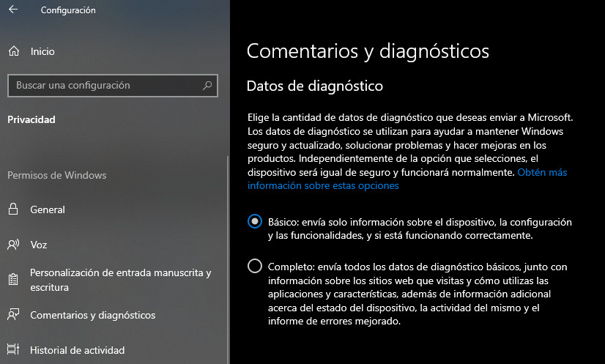Click the handwriting personalization clipboard icon
The image size is (605, 364).
point(13,280)
